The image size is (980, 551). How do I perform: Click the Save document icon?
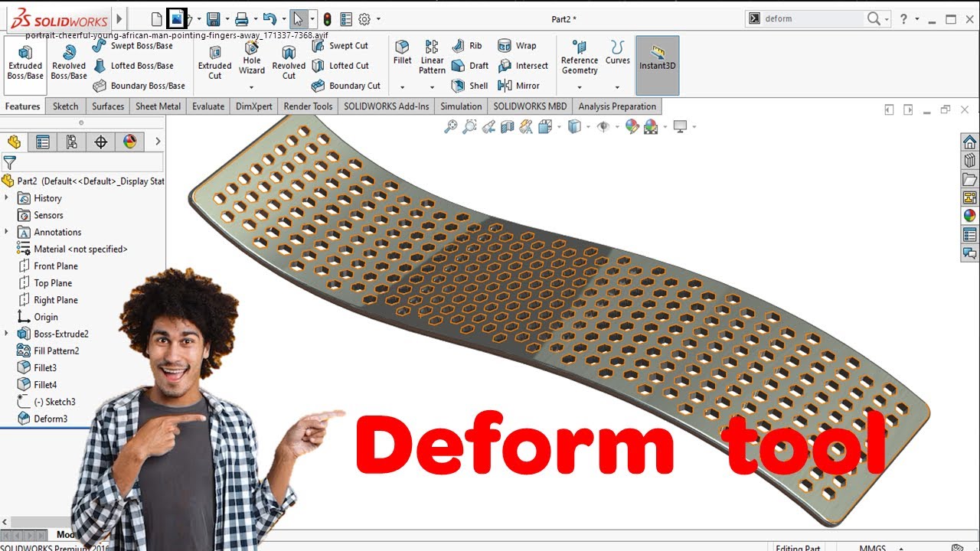click(x=214, y=19)
